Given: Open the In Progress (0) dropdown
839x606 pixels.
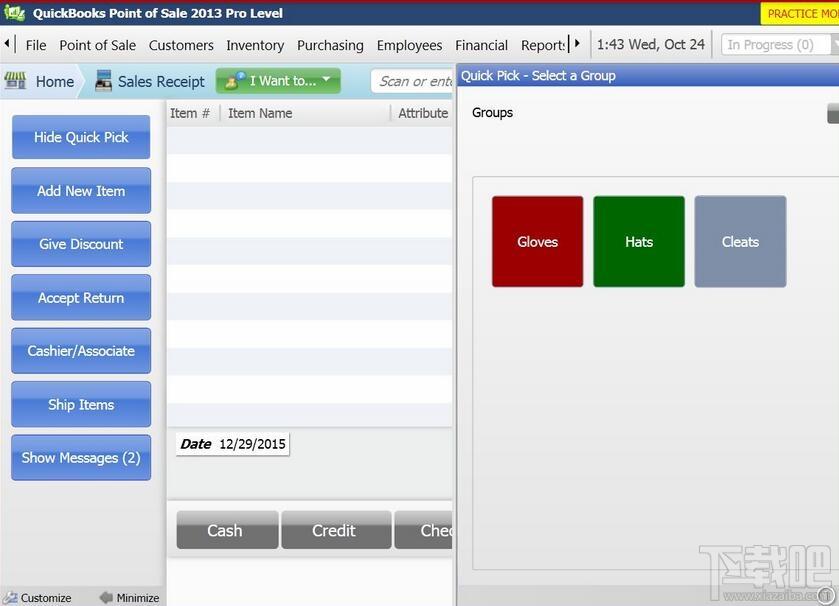Looking at the screenshot, I should pyautogui.click(x=779, y=45).
